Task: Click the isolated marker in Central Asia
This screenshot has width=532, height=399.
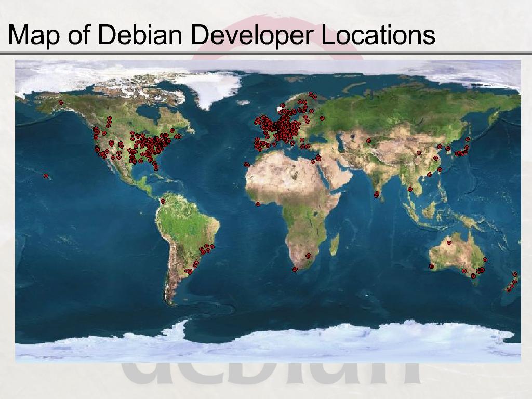Action: point(368,140)
